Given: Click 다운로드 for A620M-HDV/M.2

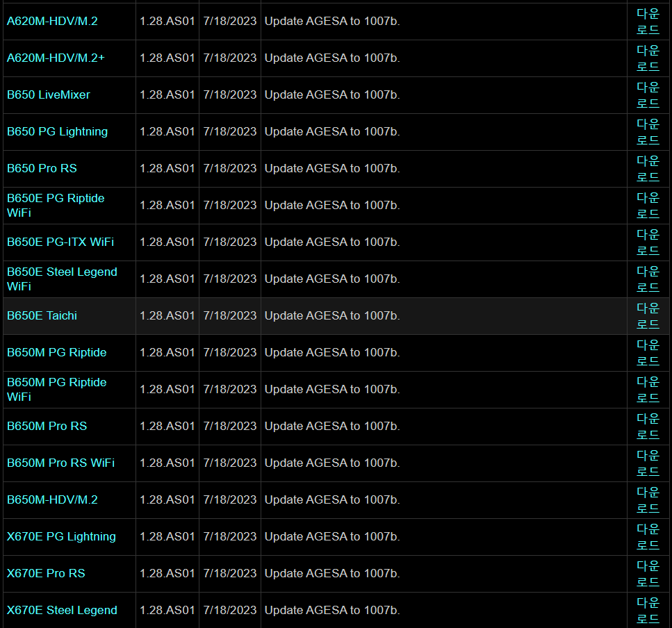Looking at the screenshot, I should (648, 22).
